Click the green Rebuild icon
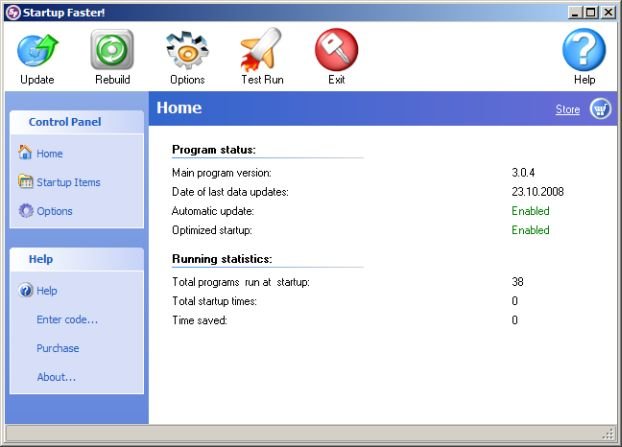Screen dimensions: 622x447 pyautogui.click(x=112, y=50)
